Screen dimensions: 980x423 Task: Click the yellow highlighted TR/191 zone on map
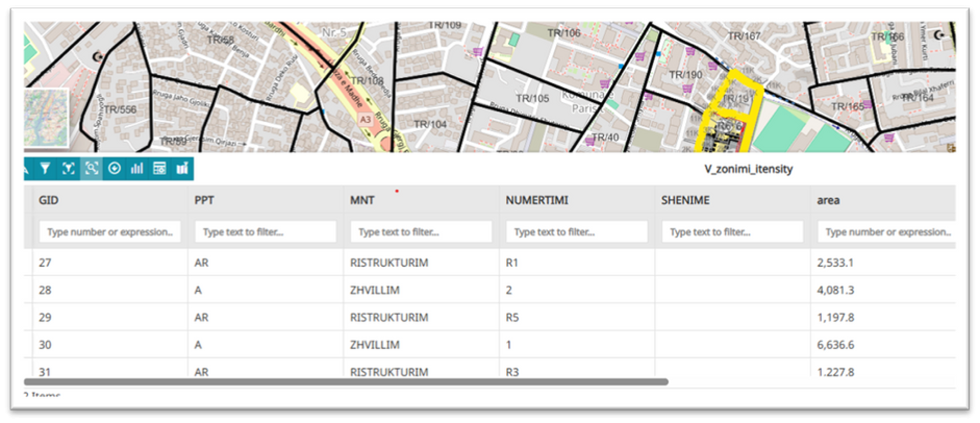[737, 98]
